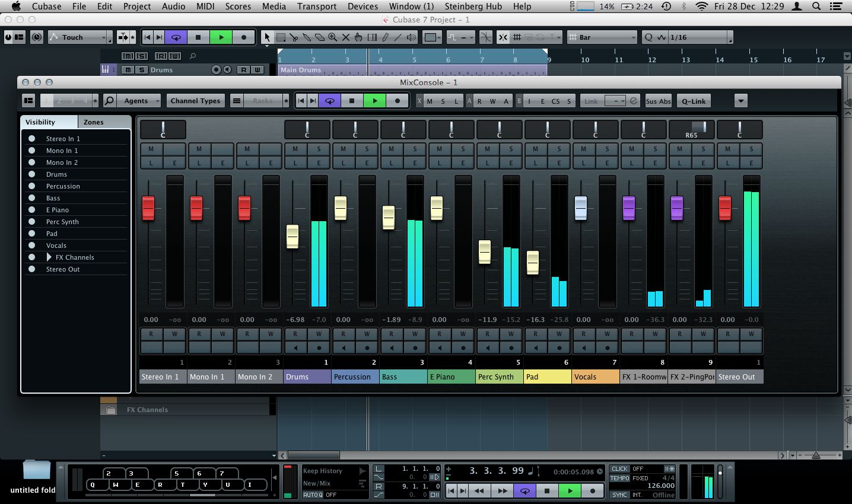Toggle Snap on/off button
Image resolution: width=852 pixels, height=504 pixels.
coord(503,37)
